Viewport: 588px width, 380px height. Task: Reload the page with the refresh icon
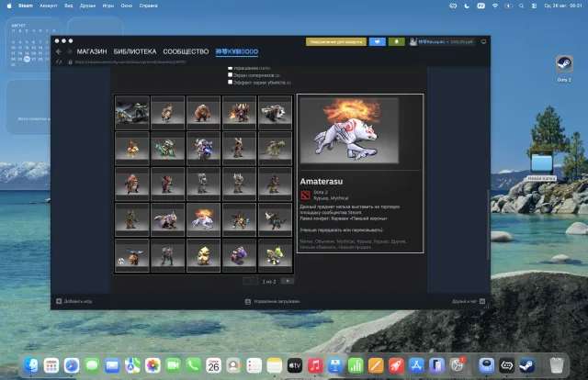[59, 61]
